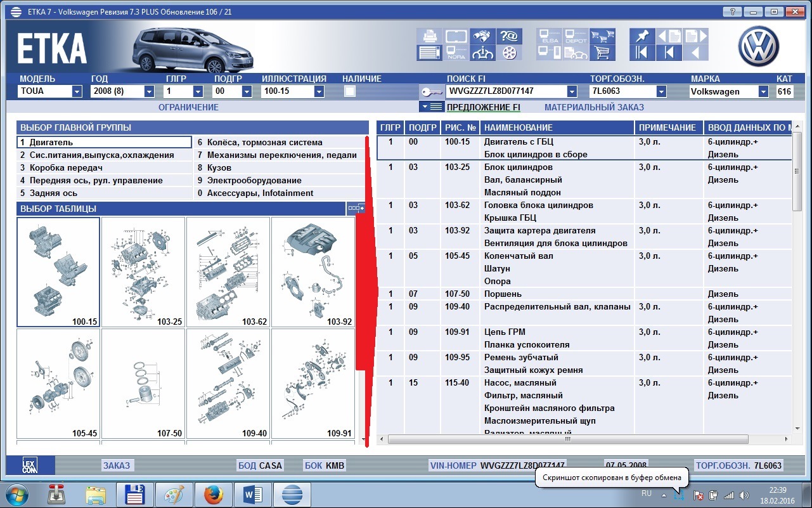Expand the ПОИСК FI VIN dropdown
The image size is (812, 508).
click(572, 91)
